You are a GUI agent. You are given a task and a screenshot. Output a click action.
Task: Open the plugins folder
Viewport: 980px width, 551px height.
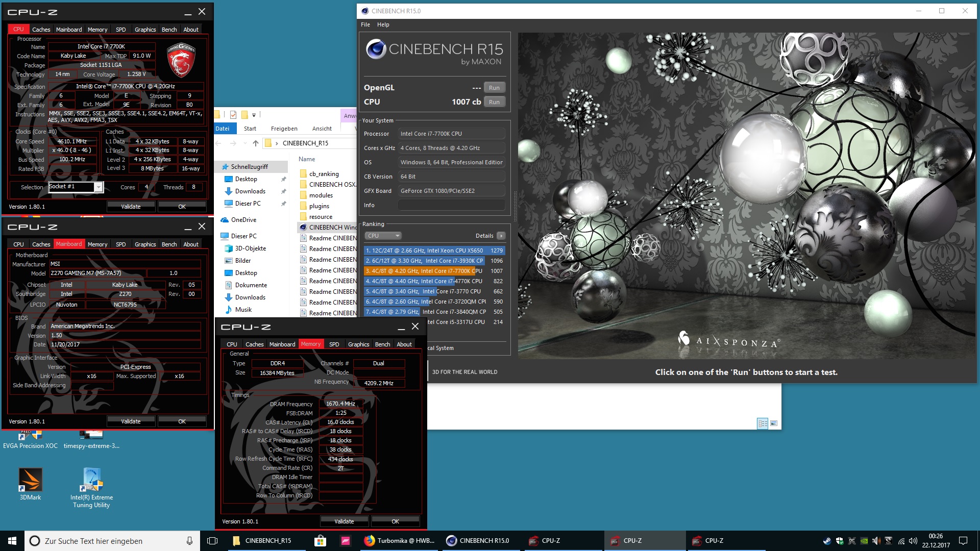319,206
